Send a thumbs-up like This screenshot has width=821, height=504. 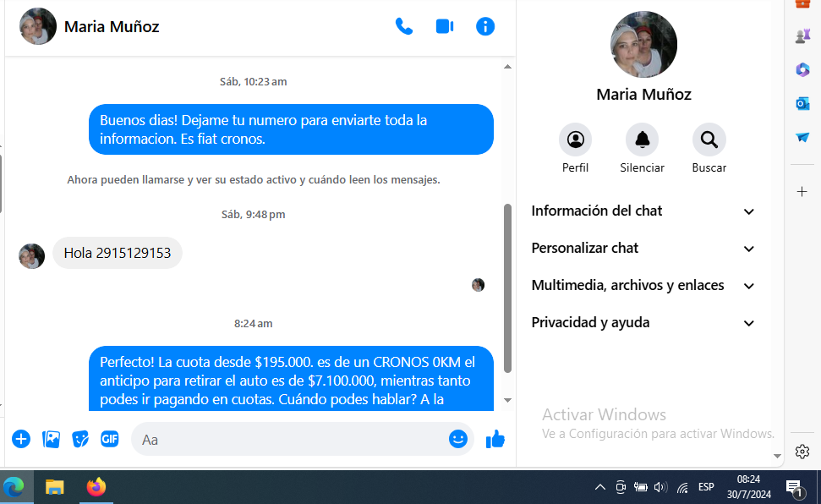coord(495,439)
